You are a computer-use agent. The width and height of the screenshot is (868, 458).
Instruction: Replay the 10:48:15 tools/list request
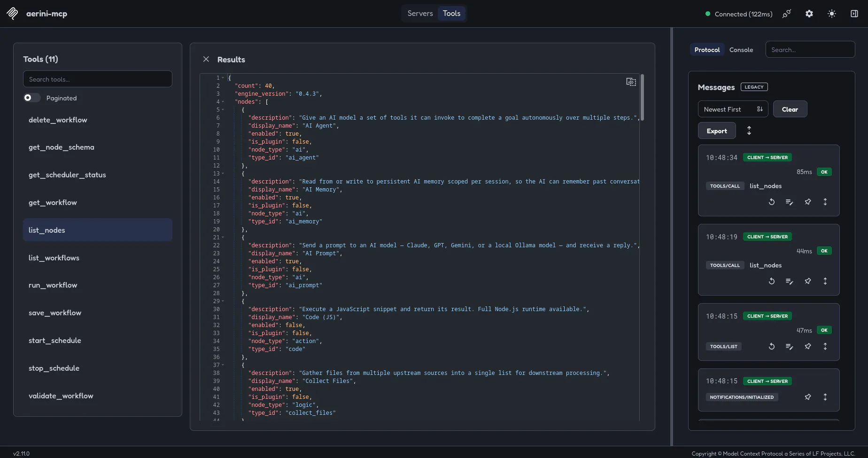click(772, 346)
